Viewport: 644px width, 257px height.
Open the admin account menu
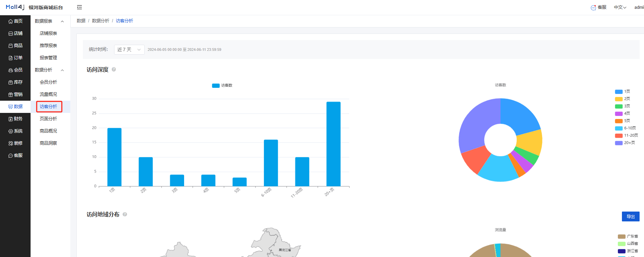tap(639, 7)
